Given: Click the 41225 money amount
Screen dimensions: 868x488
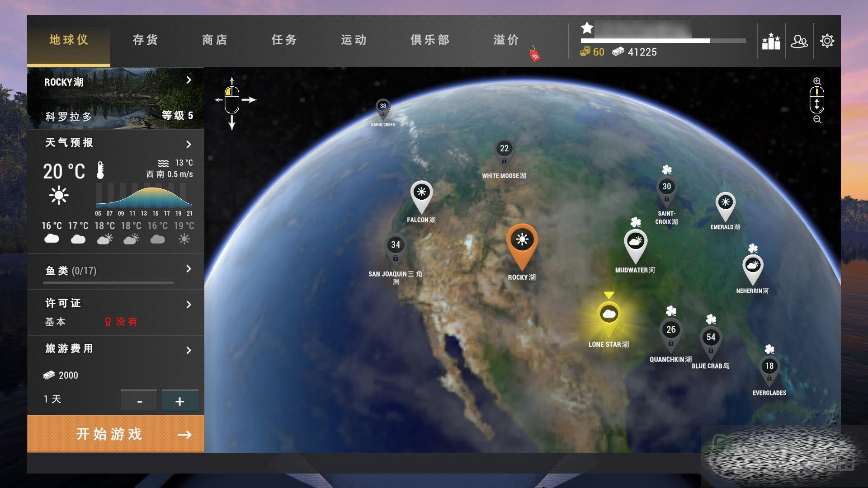Looking at the screenshot, I should coord(642,52).
